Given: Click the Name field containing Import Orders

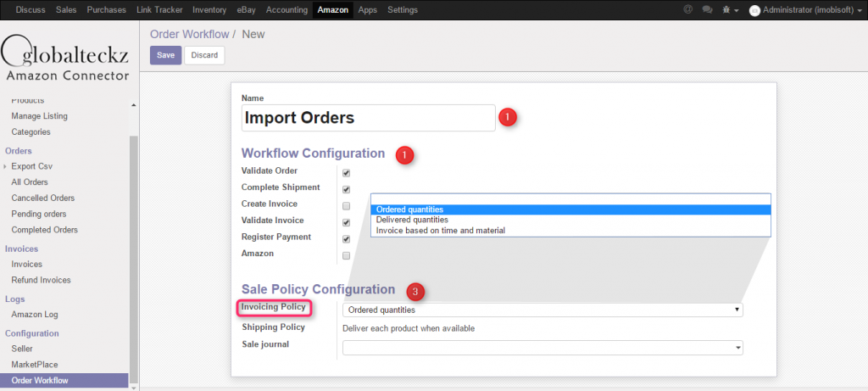Looking at the screenshot, I should (x=368, y=118).
